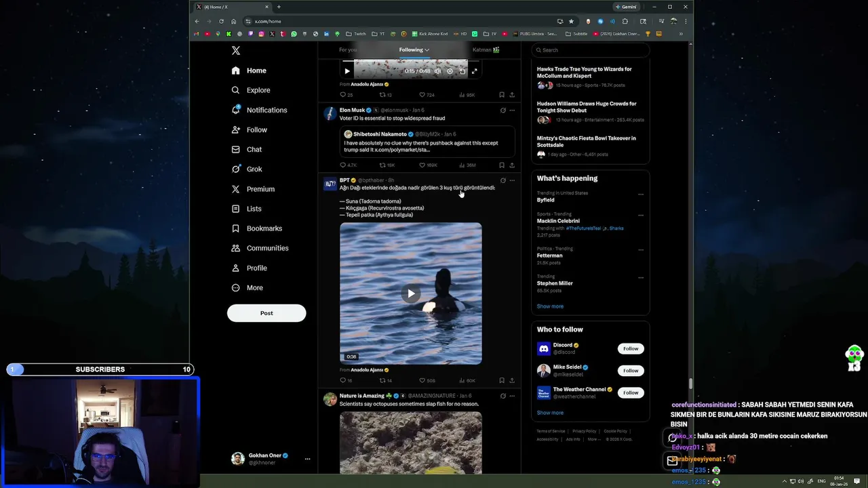The image size is (868, 488).
Task: Repost Elon Musk's post
Action: (387, 165)
